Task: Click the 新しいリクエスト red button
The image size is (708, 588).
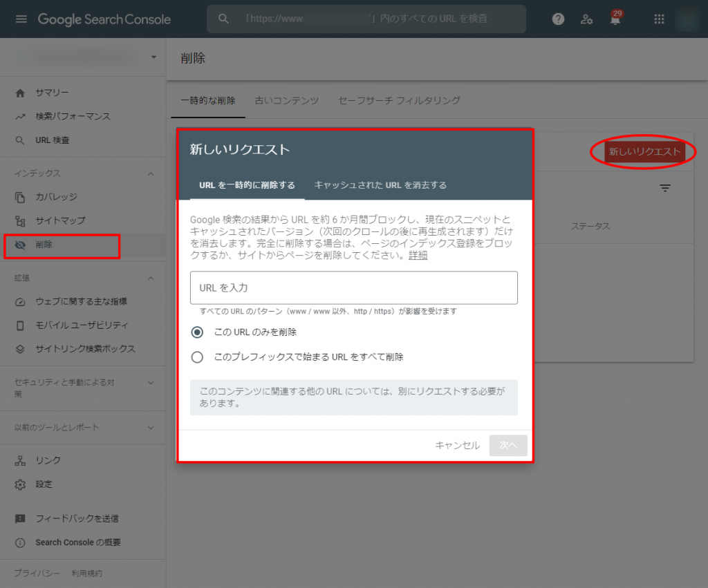Action: pos(644,151)
